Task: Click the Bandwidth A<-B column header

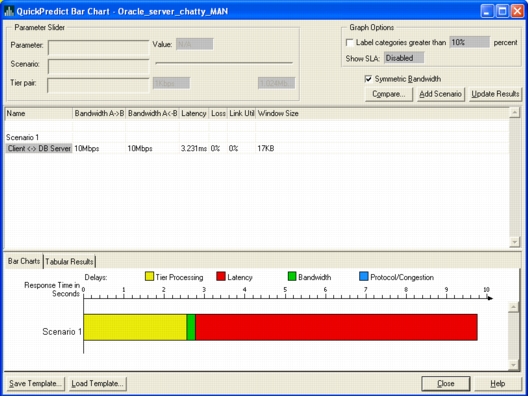Action: click(x=152, y=114)
